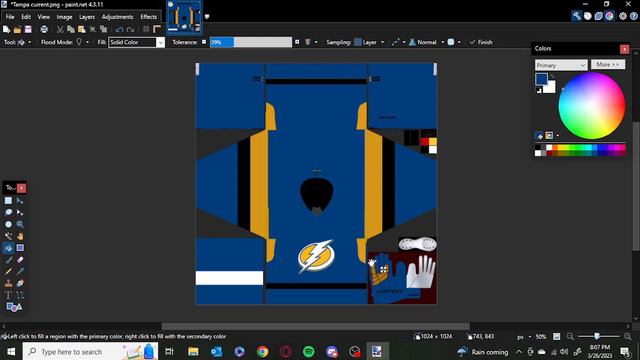Click the Cut scissors icon
The height and width of the screenshot is (360, 640).
coord(60,29)
